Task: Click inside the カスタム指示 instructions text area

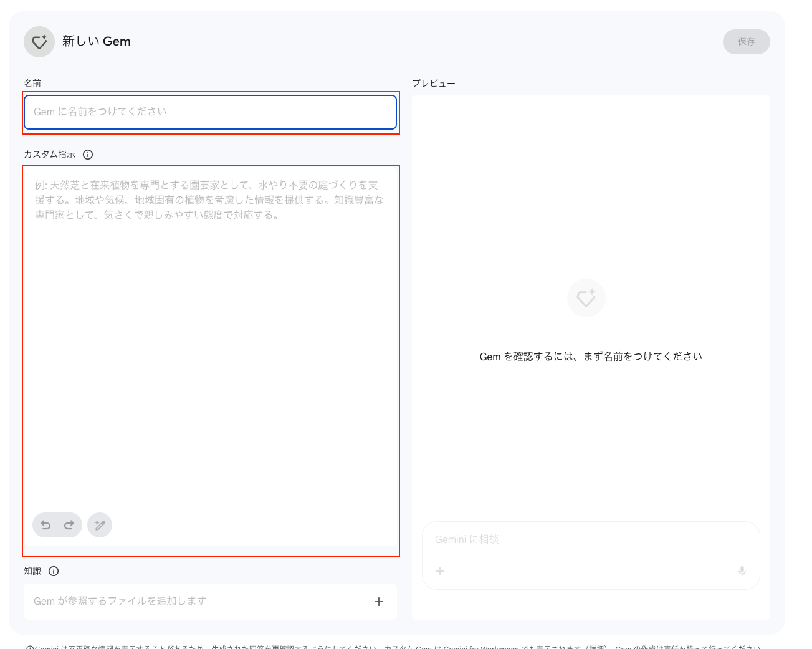Action: pyautogui.click(x=210, y=355)
